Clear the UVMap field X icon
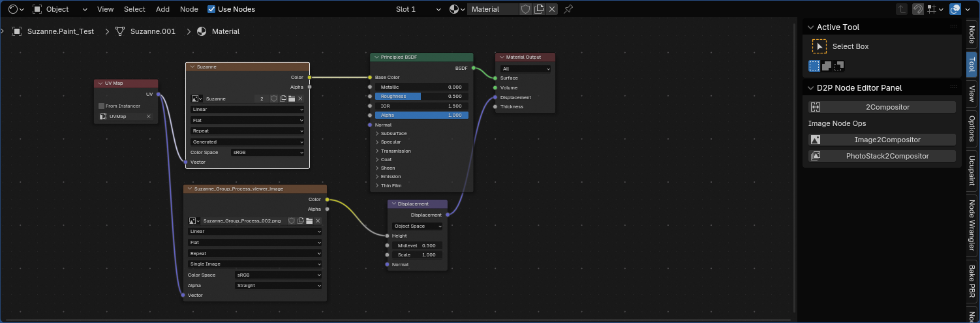 click(x=148, y=116)
